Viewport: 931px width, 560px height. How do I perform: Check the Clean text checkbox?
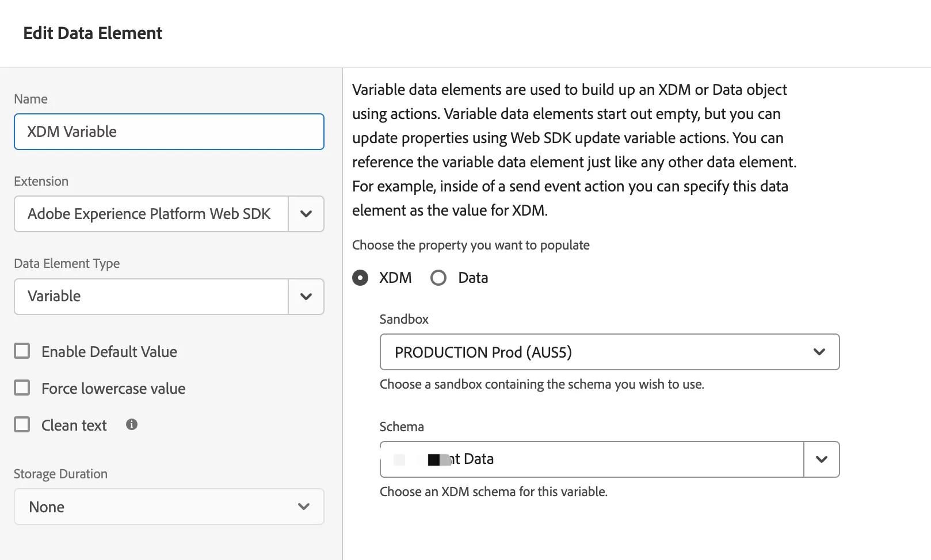pos(22,424)
